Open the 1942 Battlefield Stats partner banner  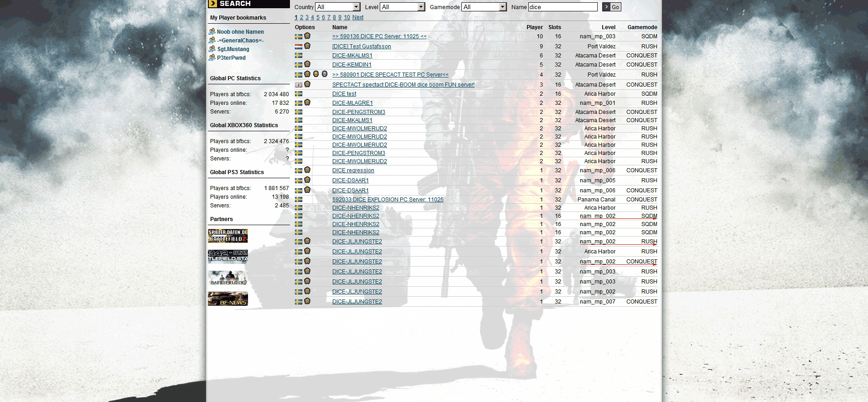[x=228, y=257]
